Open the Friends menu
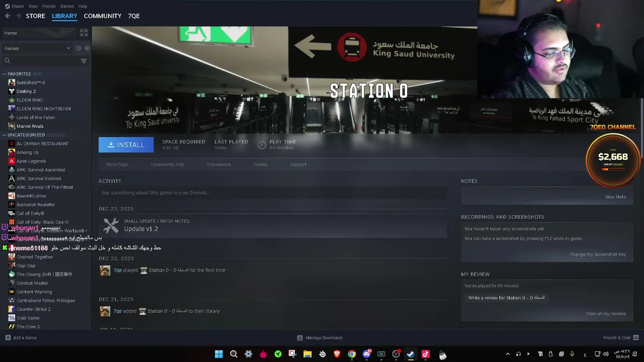This screenshot has width=644, height=362. [49, 6]
